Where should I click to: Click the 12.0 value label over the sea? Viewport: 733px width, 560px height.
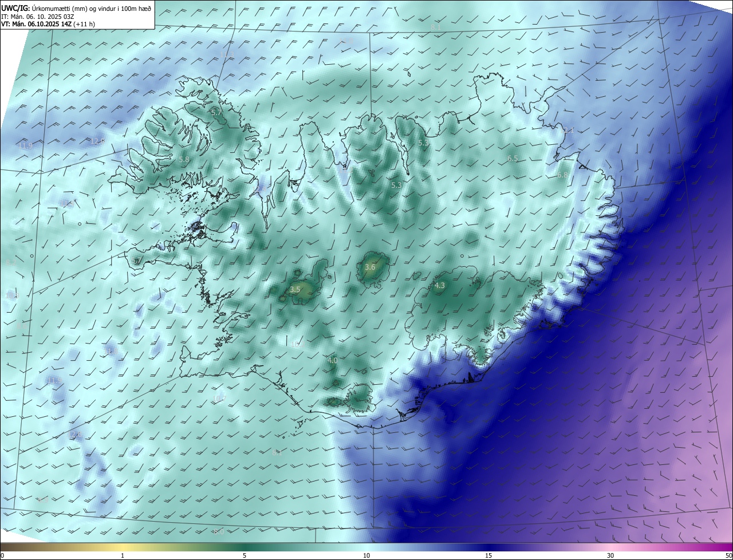(98, 141)
